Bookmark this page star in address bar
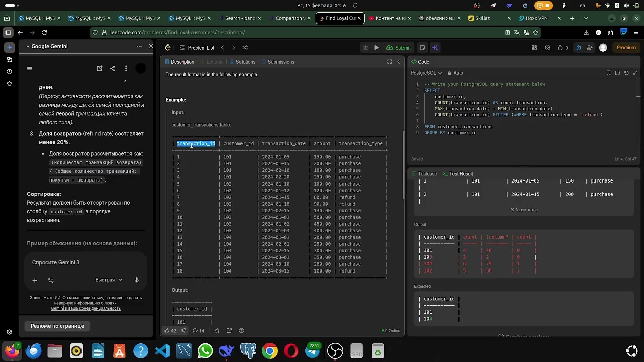Screen dimensions: 644x362 535,32
